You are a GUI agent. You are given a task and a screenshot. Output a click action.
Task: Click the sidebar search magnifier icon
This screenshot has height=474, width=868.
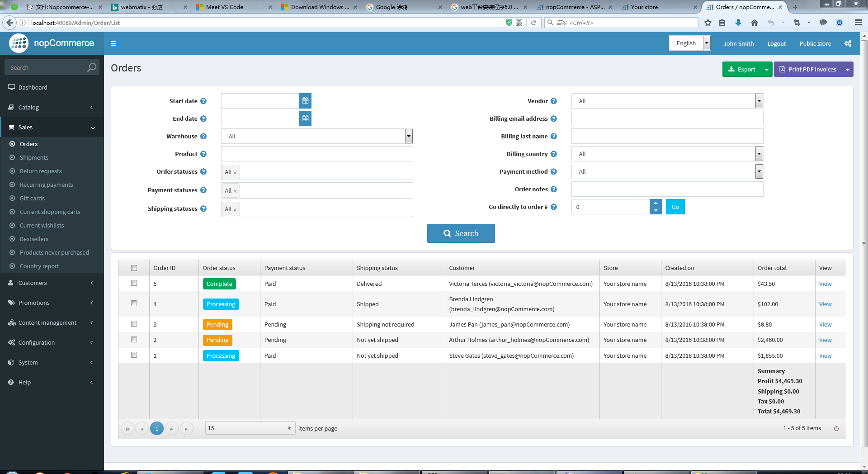92,67
